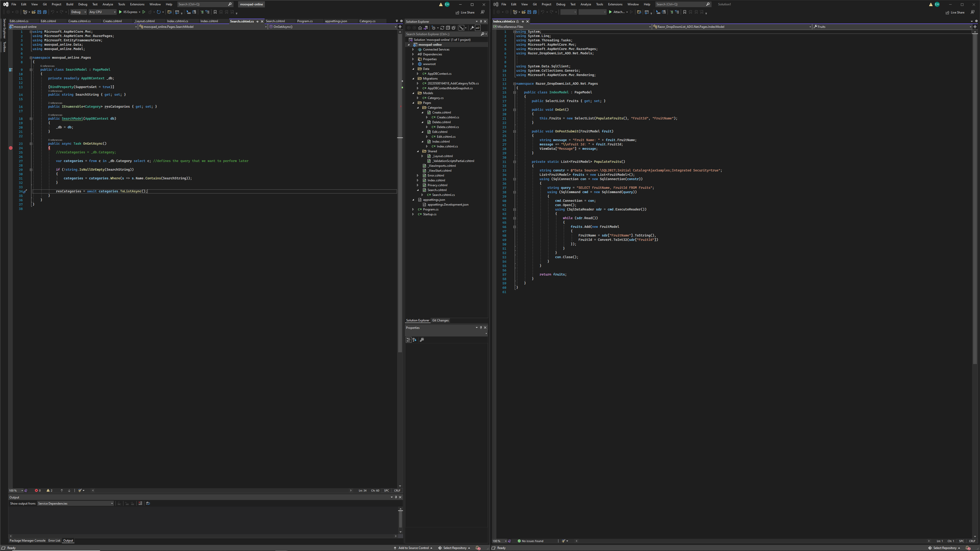Click Open File icon in left window toolbar

pyautogui.click(x=33, y=12)
